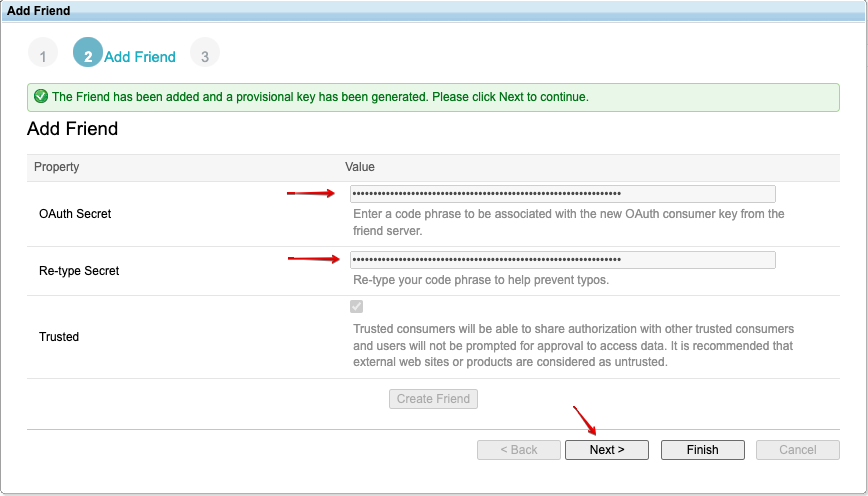Go back with the < Back button
The height and width of the screenshot is (496, 868).
coord(519,450)
